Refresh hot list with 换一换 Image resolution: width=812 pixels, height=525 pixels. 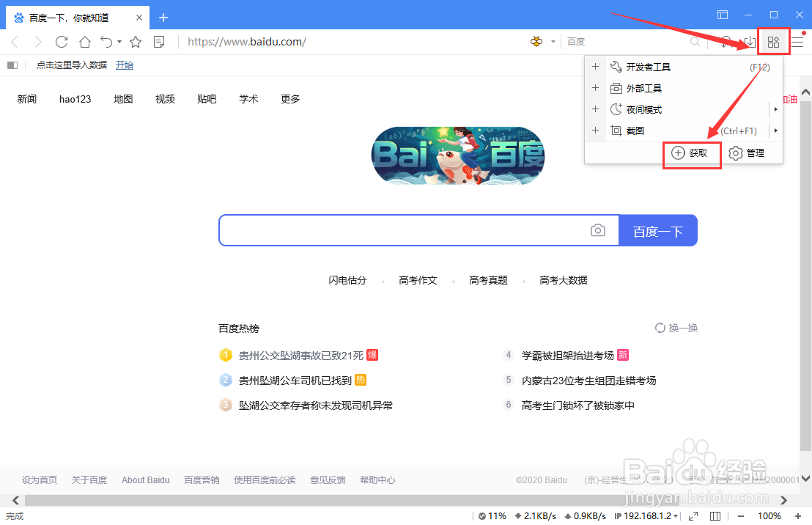tap(676, 328)
